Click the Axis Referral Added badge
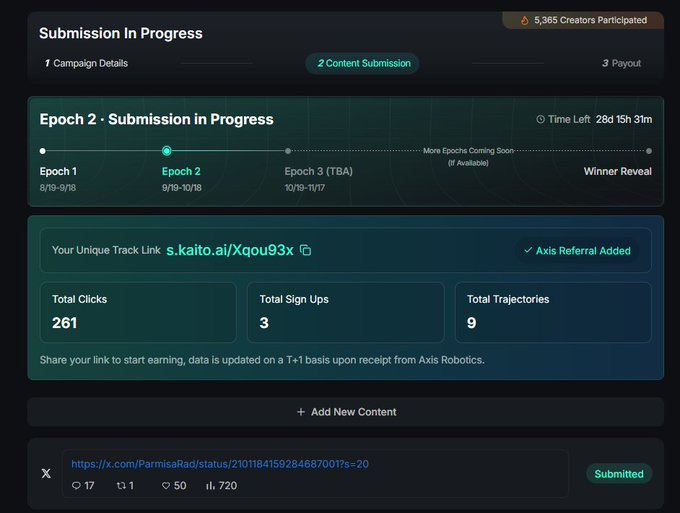 (x=577, y=251)
